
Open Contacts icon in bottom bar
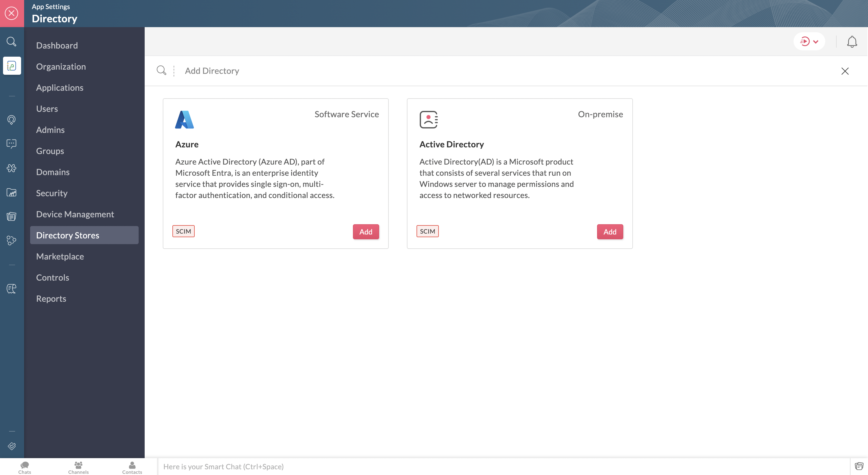(132, 467)
